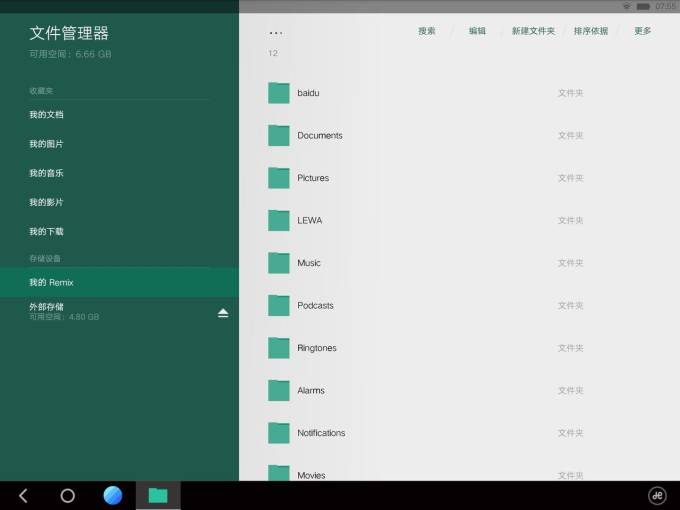The image size is (680, 510).
Task: Go to 我的影片 in sidebar
Action: pyautogui.click(x=46, y=202)
